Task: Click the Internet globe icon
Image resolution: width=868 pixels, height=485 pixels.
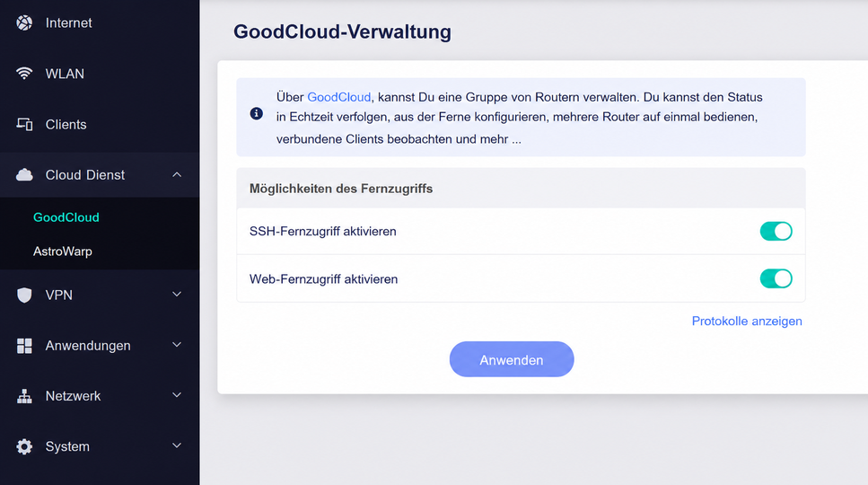Action: pos(24,22)
